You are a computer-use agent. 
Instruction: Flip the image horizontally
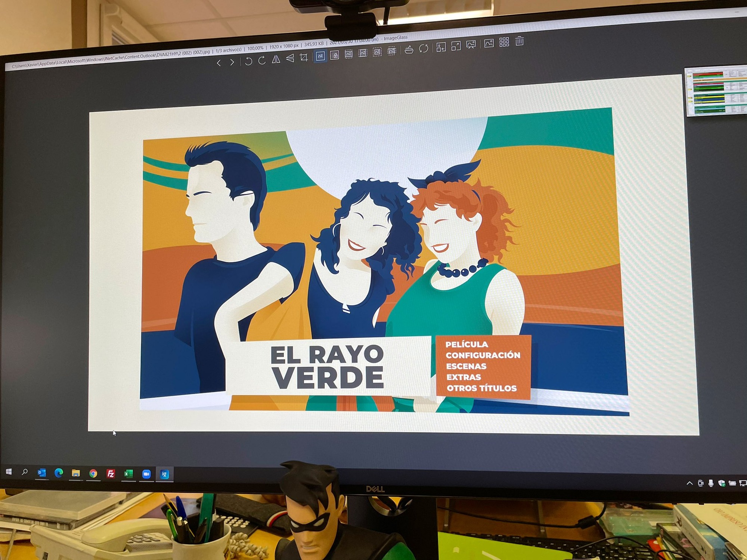276,59
